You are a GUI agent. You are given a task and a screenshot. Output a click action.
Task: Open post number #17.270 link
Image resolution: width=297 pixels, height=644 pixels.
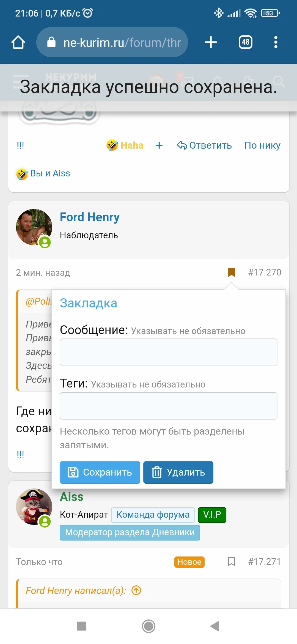point(265,272)
